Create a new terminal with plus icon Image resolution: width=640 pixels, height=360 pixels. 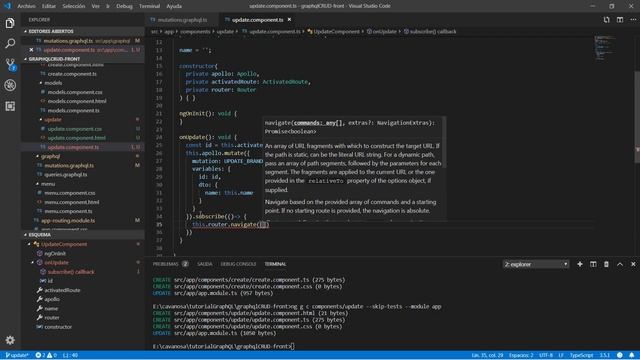tap(580, 264)
